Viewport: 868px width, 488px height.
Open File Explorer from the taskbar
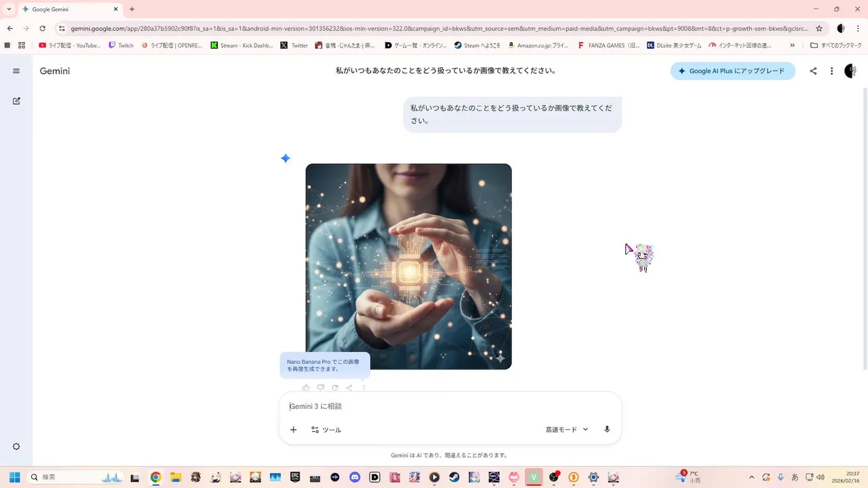pos(176,477)
